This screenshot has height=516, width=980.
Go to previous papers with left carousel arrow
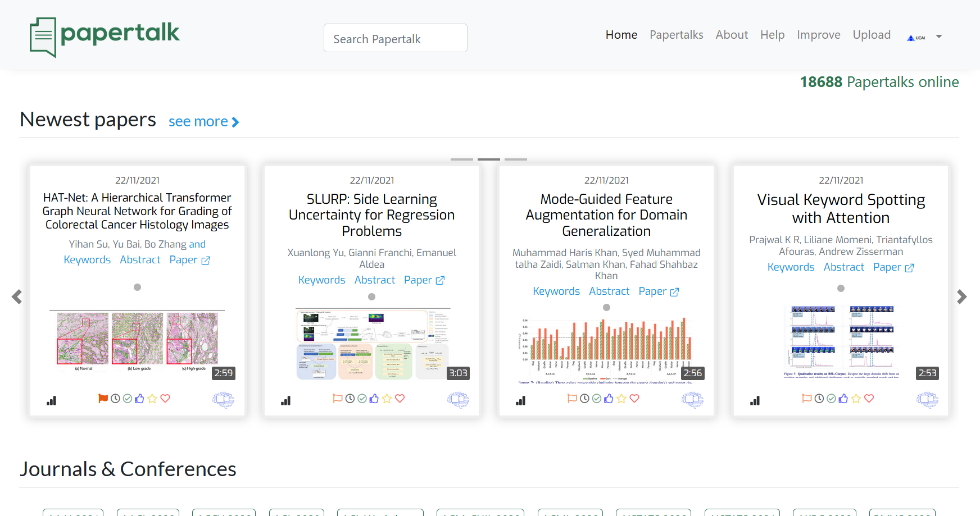click(x=17, y=296)
